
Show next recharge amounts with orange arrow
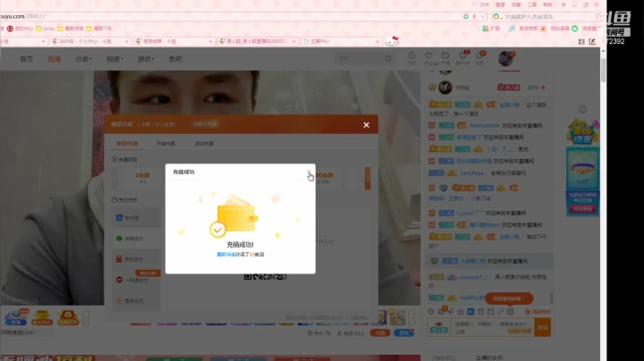pyautogui.click(x=368, y=179)
